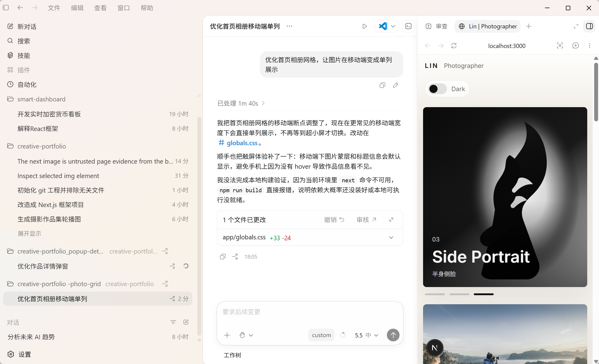Open the filter icon in 对话 header

(173, 322)
